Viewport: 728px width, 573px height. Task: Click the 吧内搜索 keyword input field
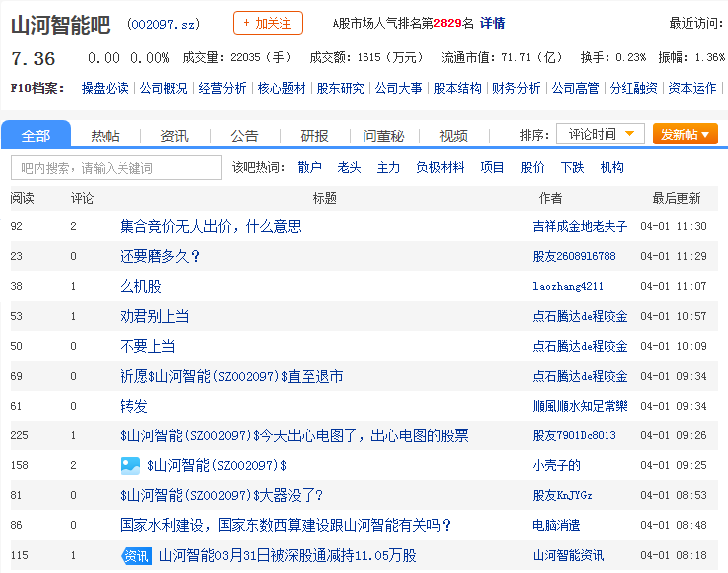click(x=117, y=167)
